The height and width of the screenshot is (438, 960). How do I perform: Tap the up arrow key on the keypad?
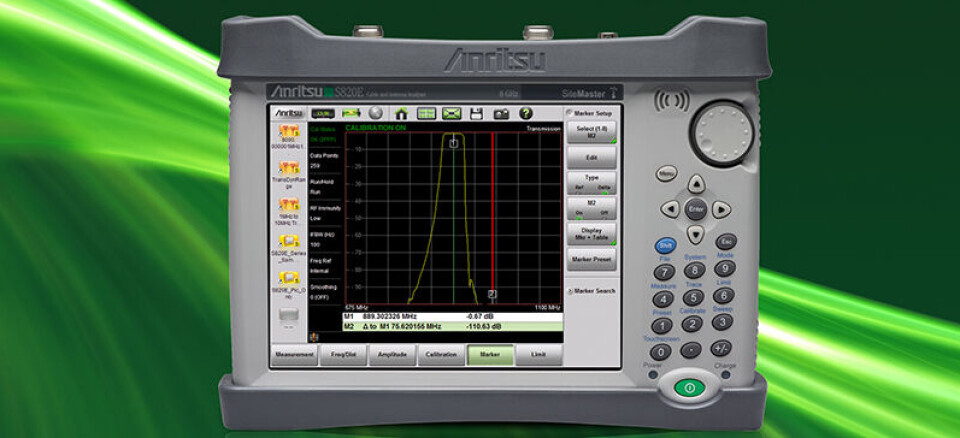pyautogui.click(x=696, y=184)
